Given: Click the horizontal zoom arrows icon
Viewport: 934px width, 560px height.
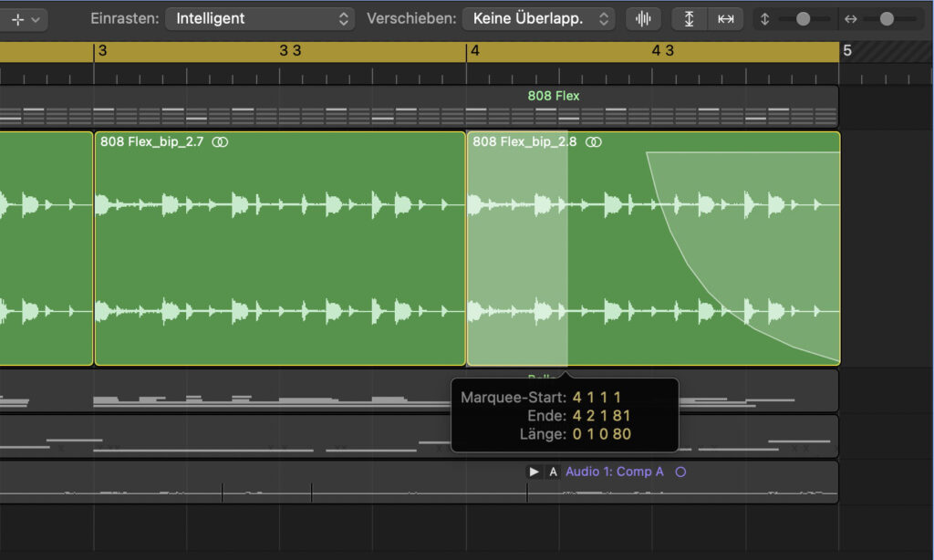Looking at the screenshot, I should tap(851, 19).
